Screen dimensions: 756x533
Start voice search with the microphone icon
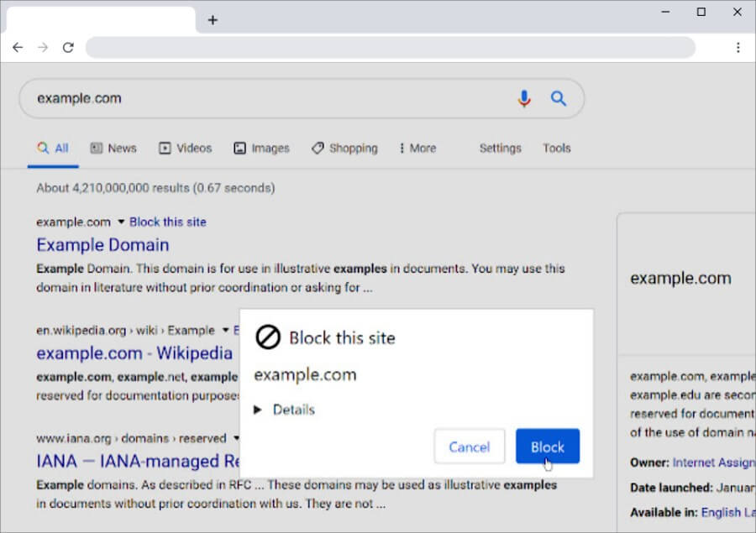click(x=524, y=98)
